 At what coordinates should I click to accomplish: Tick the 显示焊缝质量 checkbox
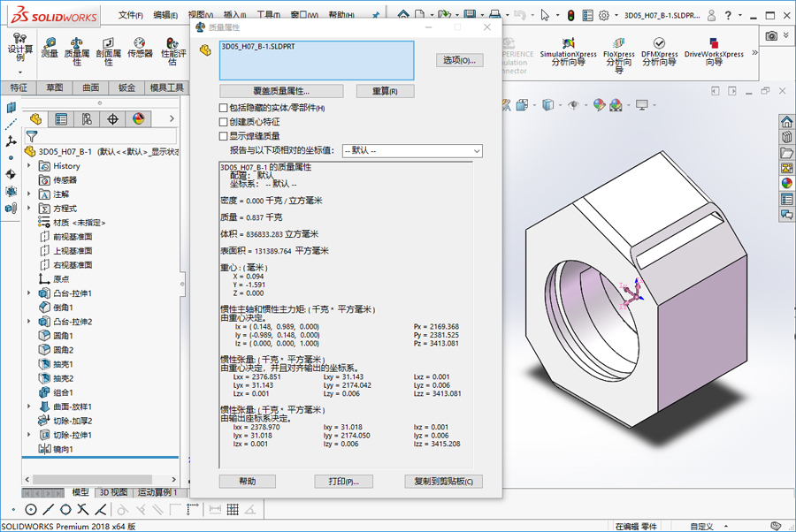223,136
